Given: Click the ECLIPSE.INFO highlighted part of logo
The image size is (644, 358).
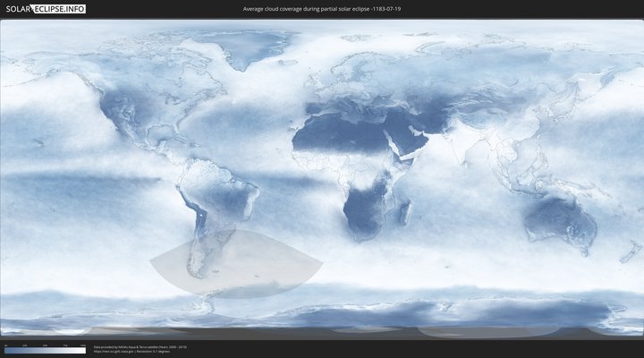Looking at the screenshot, I should click(x=61, y=9).
